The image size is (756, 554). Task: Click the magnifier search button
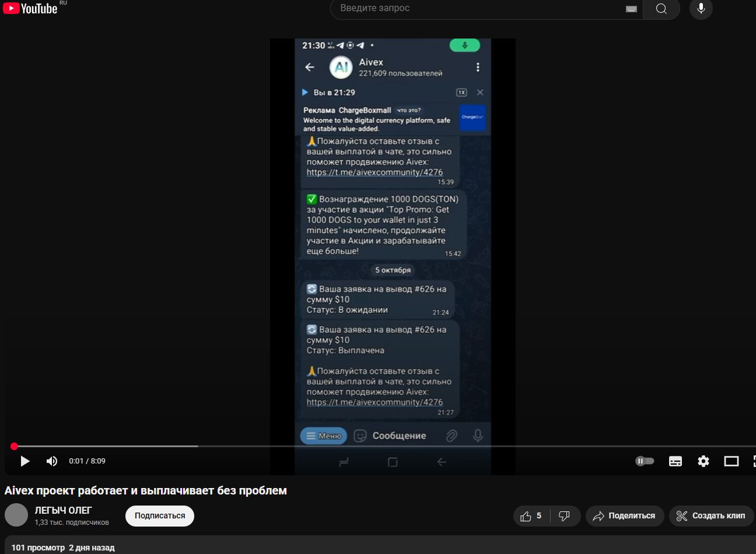click(661, 9)
